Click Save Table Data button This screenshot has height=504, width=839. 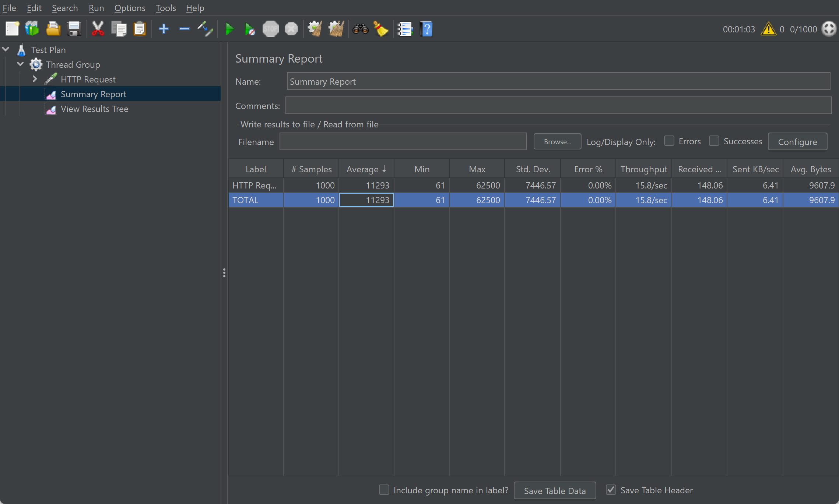[x=554, y=491]
